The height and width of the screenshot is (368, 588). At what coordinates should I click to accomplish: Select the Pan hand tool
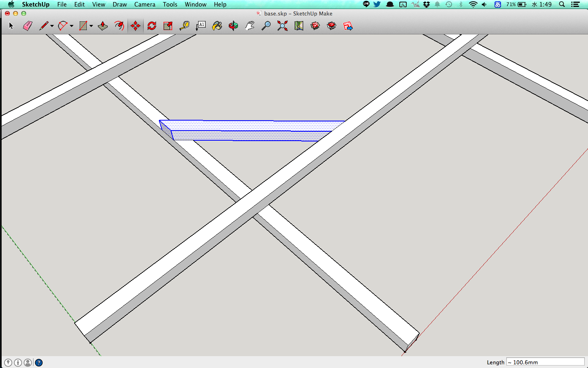249,26
